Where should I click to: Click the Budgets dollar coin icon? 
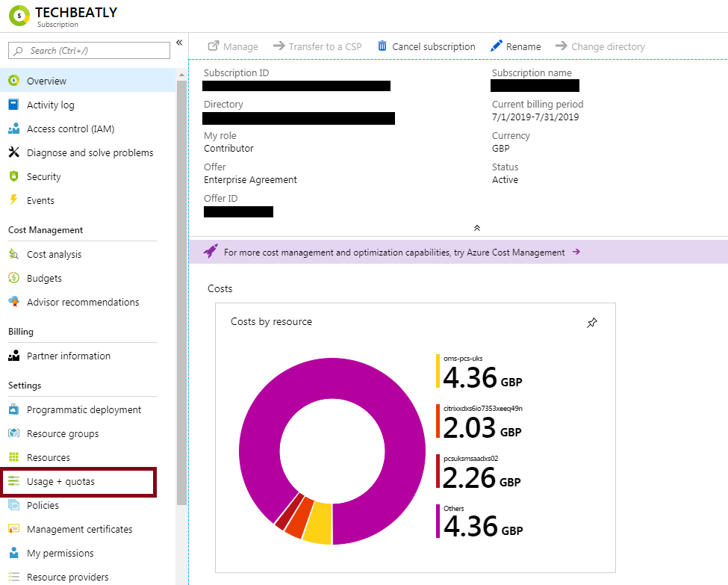point(13,278)
